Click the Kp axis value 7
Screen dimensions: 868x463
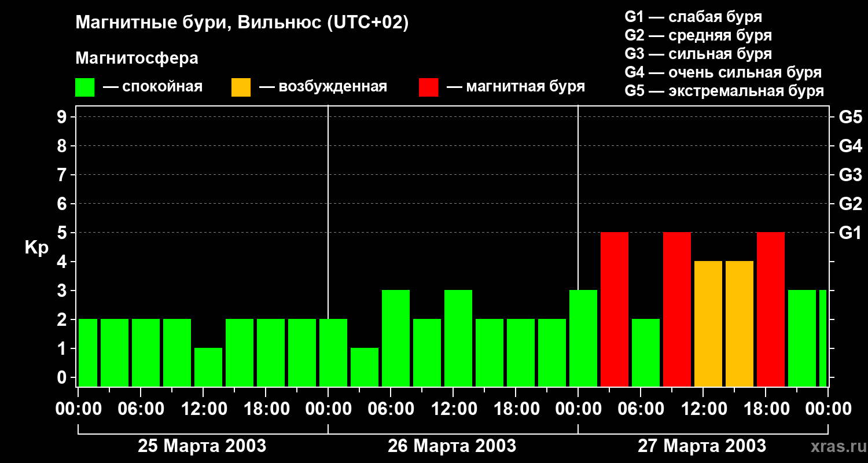pos(63,175)
